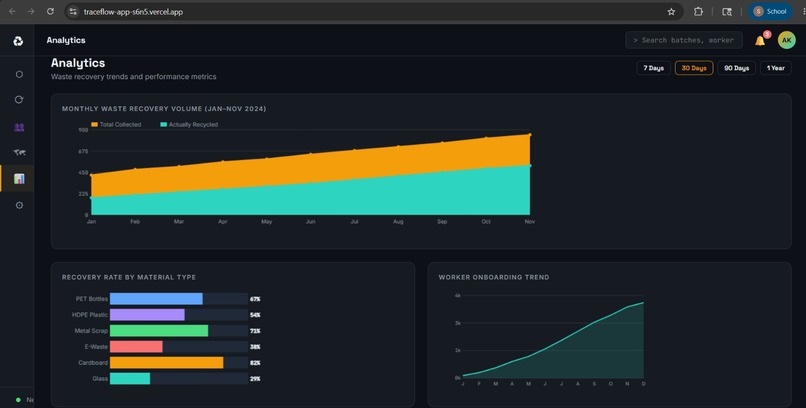This screenshot has height=408, width=806.
Task: Click the 29% value label
Action: 255,379
